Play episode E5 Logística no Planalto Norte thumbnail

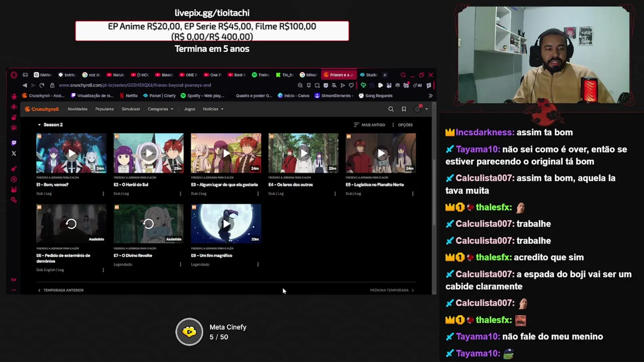click(x=381, y=153)
